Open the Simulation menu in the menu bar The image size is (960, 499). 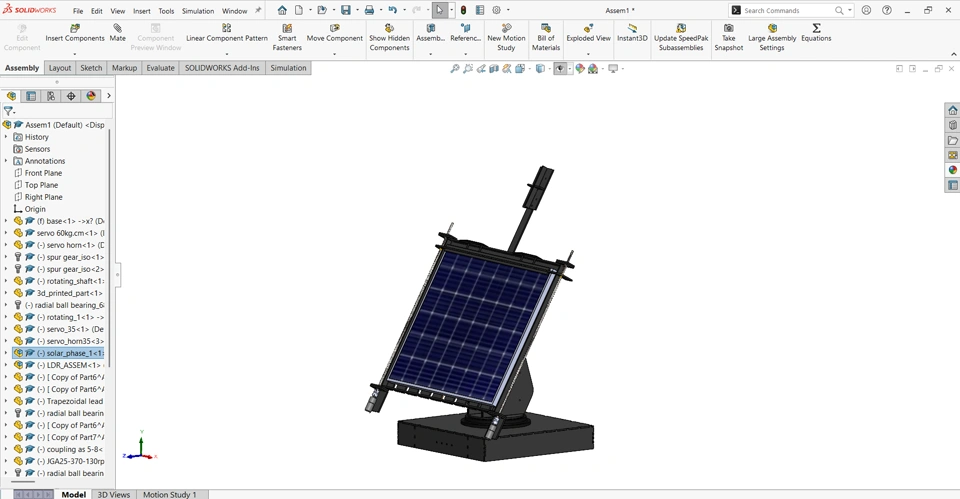(198, 11)
